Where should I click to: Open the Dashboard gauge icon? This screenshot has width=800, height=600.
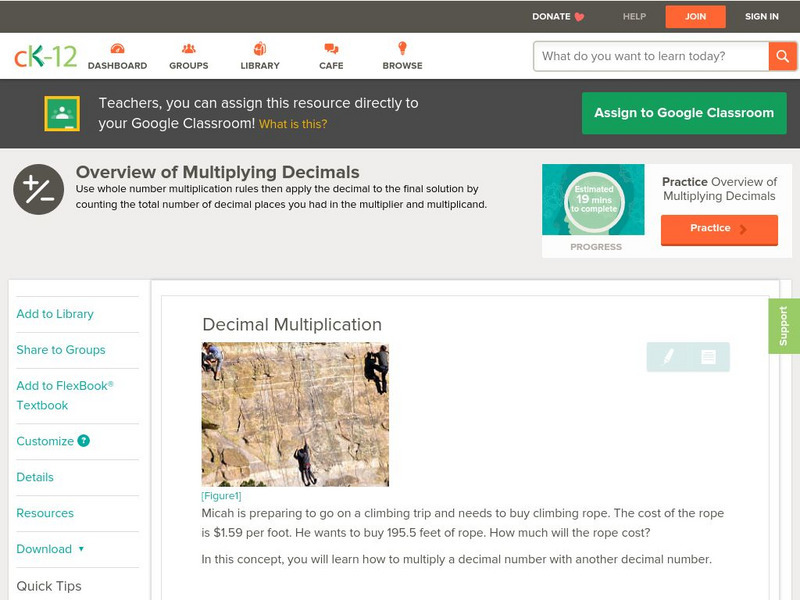(x=117, y=48)
